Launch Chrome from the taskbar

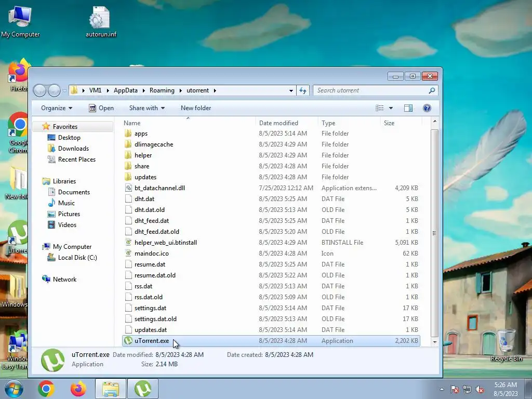click(x=46, y=389)
